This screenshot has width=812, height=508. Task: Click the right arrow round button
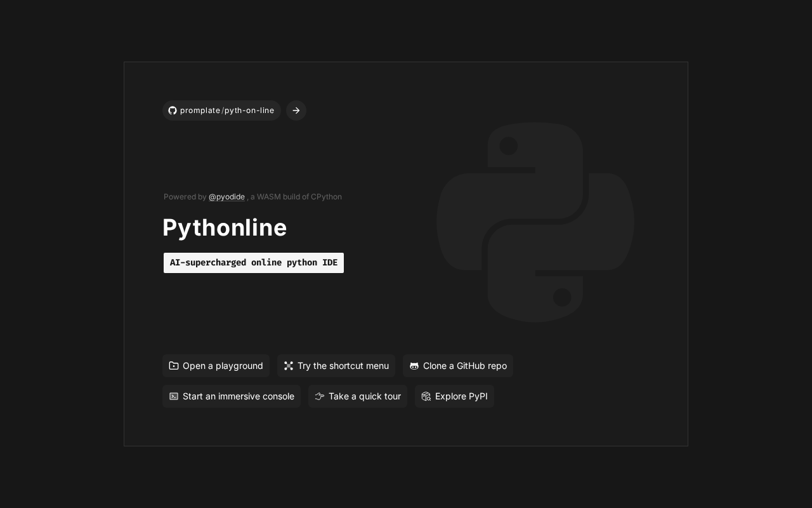pos(296,110)
